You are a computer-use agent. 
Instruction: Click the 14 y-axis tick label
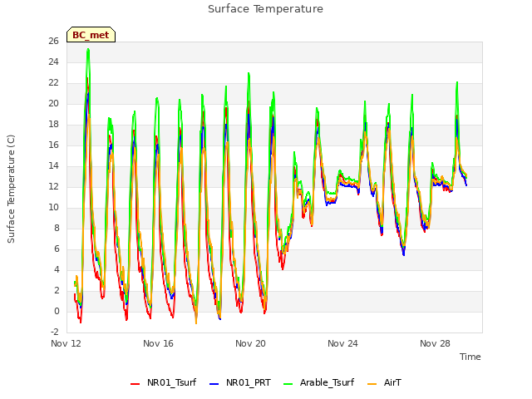click(x=53, y=165)
